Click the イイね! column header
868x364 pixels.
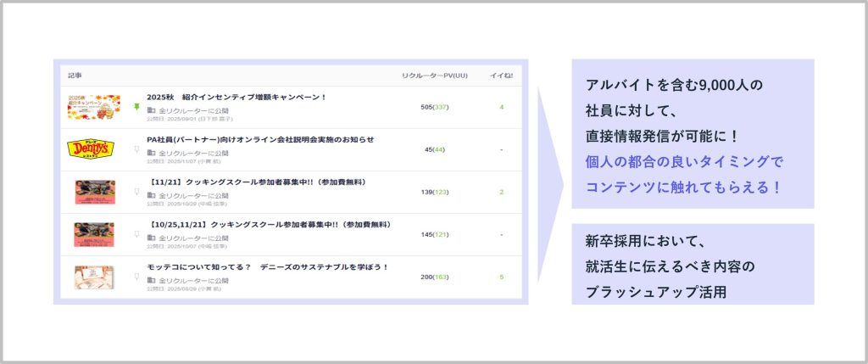click(x=501, y=76)
